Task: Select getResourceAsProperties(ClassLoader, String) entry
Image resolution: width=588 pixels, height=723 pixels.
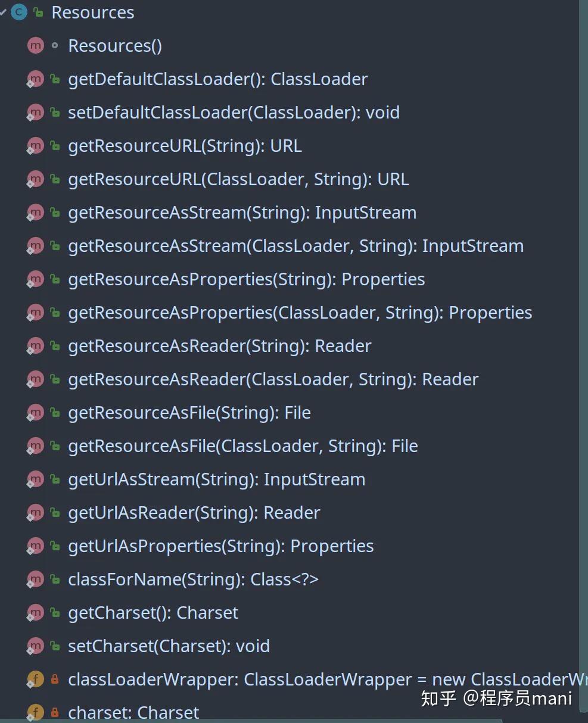Action: pyautogui.click(x=300, y=313)
